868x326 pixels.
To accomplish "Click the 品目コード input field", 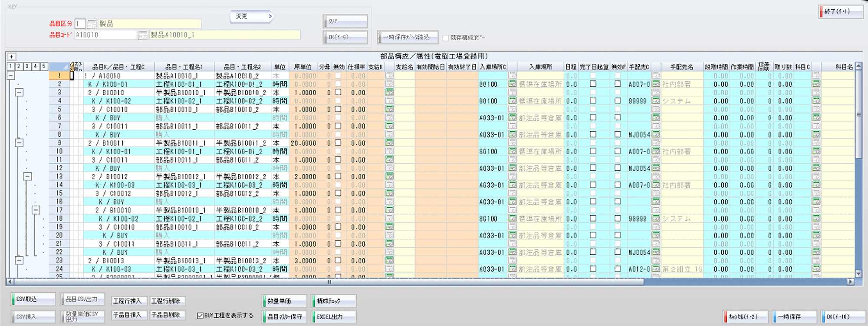I will [105, 35].
